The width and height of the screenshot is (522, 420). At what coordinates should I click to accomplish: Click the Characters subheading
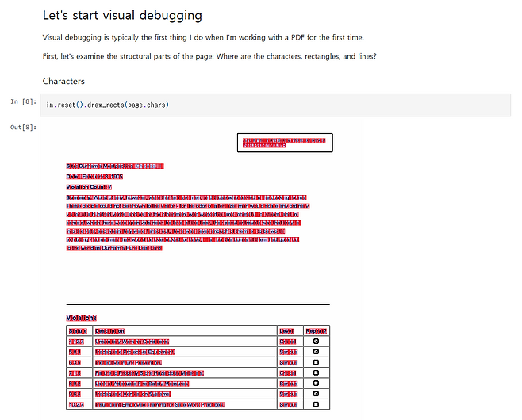(63, 81)
